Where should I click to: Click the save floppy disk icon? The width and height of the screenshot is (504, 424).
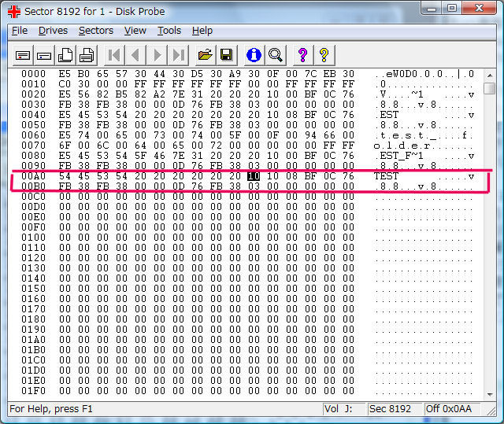pyautogui.click(x=227, y=55)
